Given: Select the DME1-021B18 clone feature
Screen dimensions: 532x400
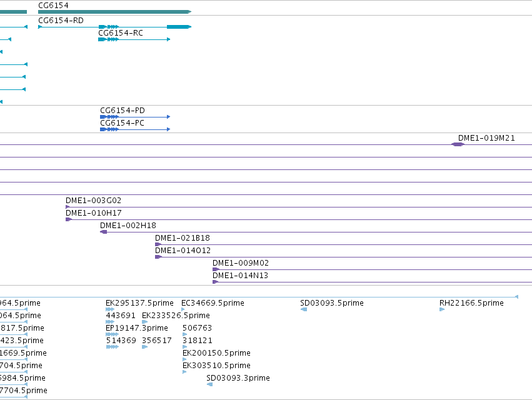Looking at the screenshot, I should (x=343, y=244).
